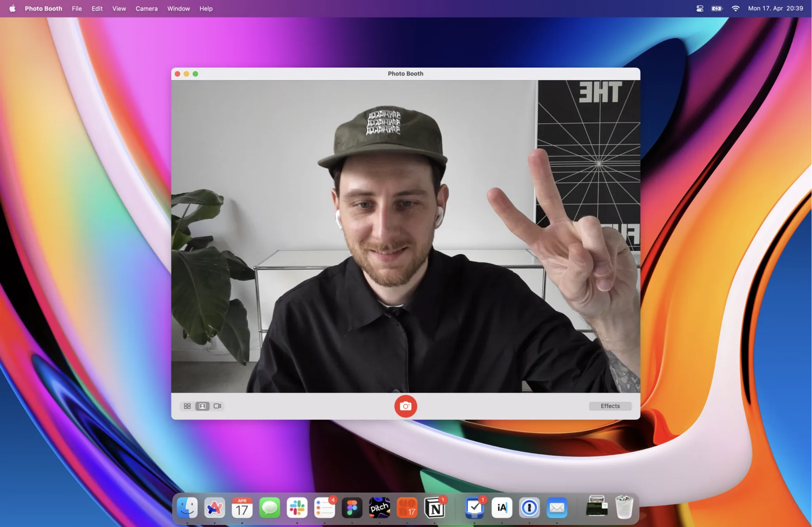812x527 pixels.
Task: Open the View menu
Action: click(x=119, y=8)
